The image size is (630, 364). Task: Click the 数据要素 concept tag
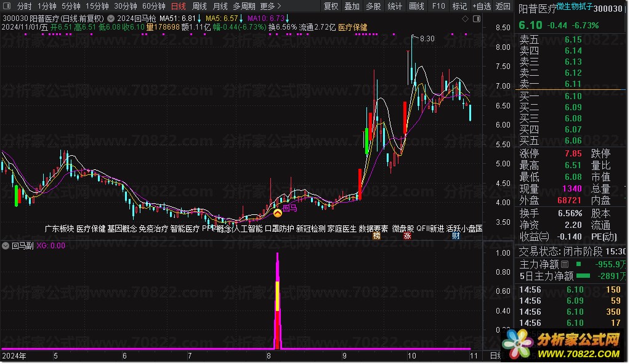point(373,229)
